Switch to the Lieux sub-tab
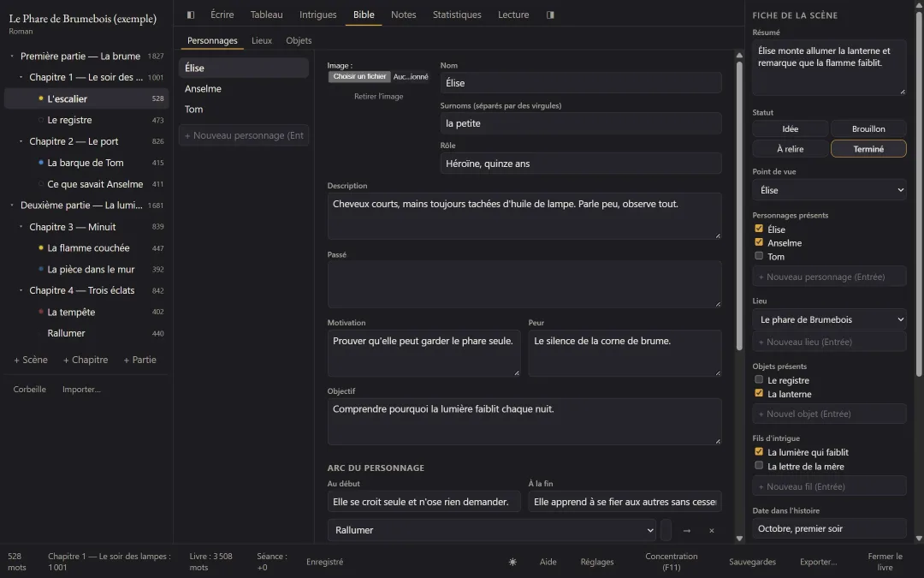 coord(262,40)
